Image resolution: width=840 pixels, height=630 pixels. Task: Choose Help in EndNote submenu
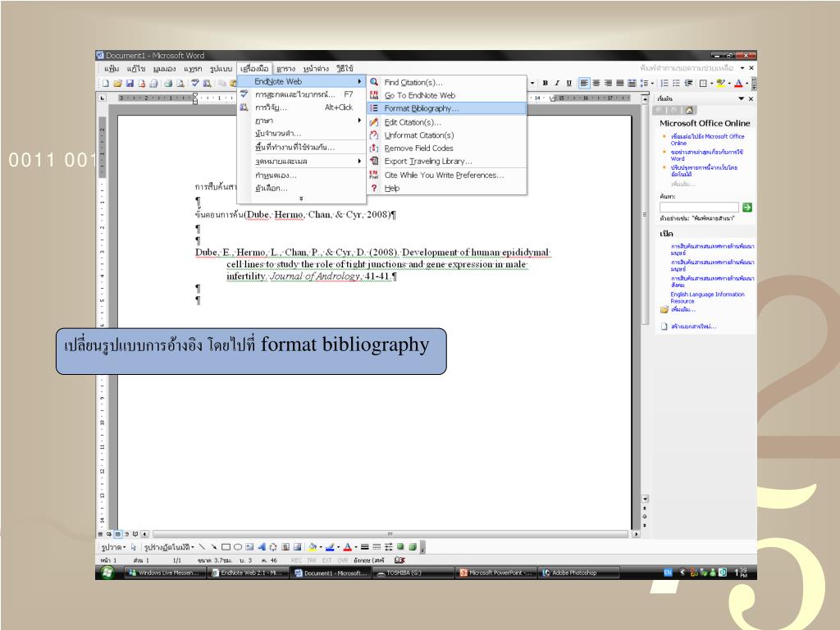(447, 188)
